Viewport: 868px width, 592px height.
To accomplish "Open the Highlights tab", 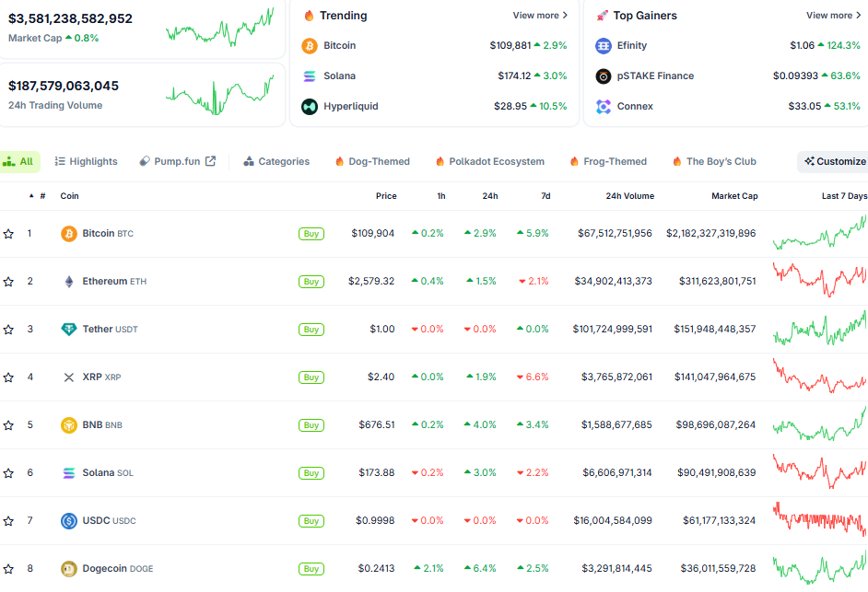I will click(87, 161).
